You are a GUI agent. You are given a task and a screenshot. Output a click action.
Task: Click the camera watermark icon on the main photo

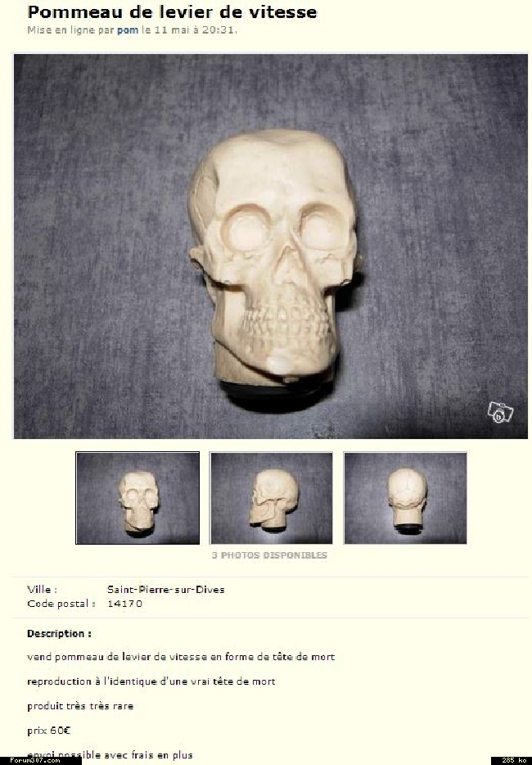click(x=500, y=412)
